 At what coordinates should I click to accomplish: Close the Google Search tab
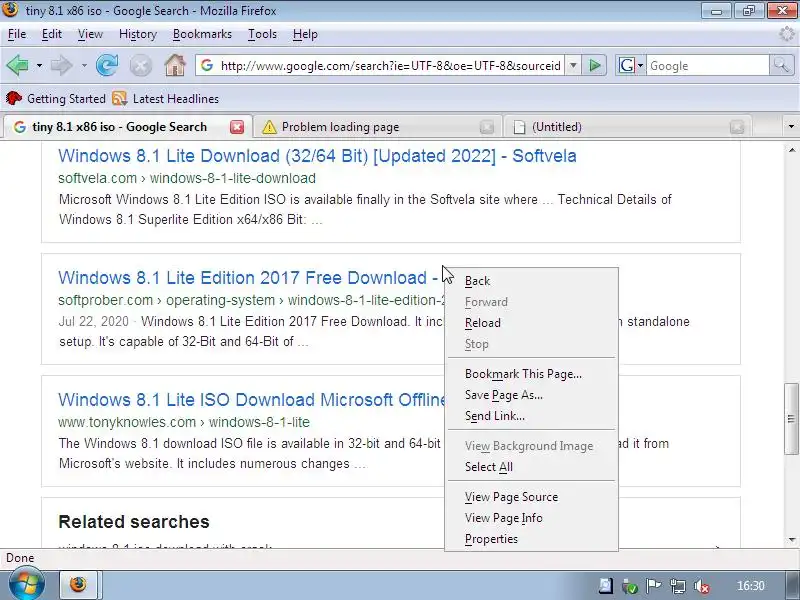[237, 127]
